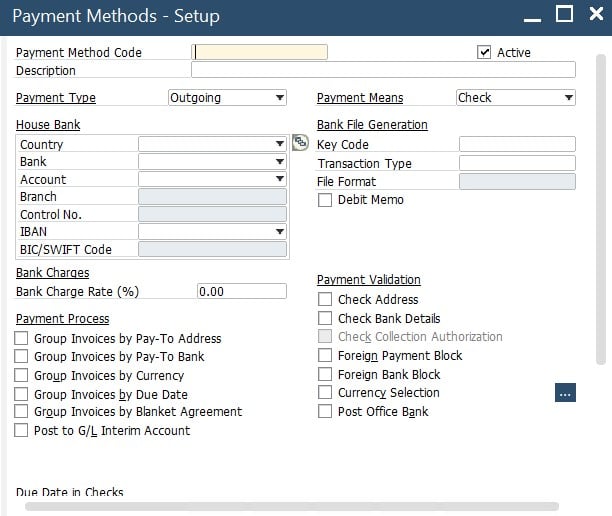
Task: Minimize the Payment Methods window
Action: coord(532,15)
